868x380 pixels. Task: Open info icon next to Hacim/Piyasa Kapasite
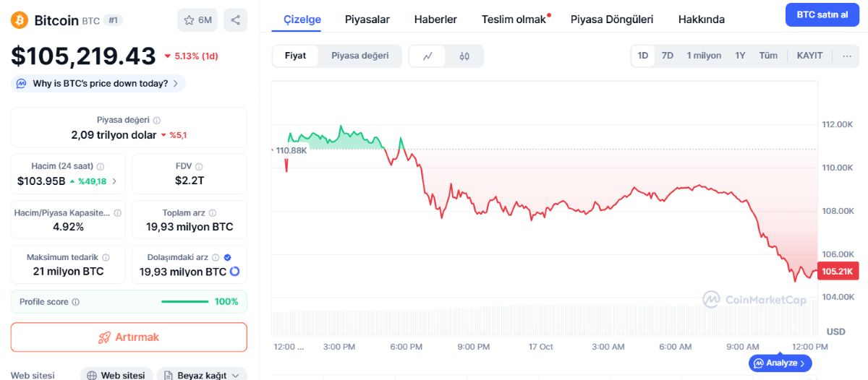[x=117, y=213]
